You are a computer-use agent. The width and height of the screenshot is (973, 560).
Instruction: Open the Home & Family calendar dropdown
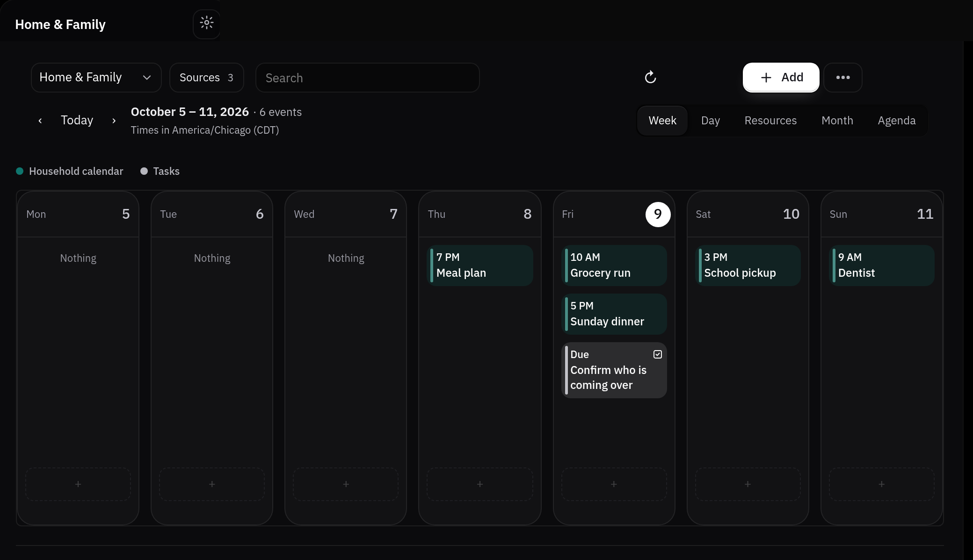tap(96, 78)
